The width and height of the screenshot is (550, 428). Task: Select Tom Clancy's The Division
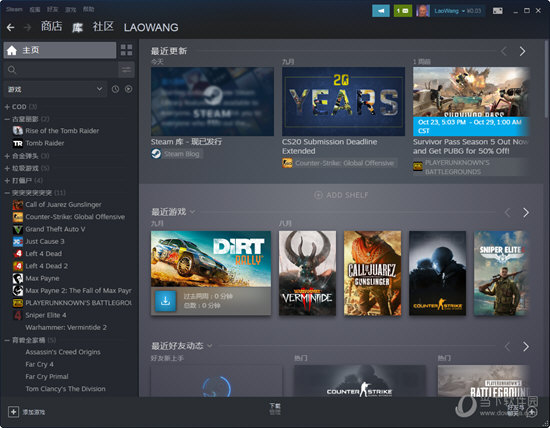pos(65,389)
